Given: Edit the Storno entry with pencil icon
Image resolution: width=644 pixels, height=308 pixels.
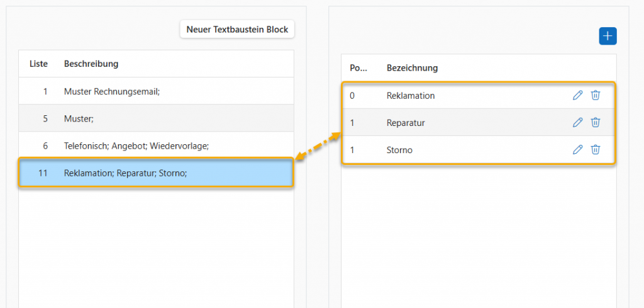Looking at the screenshot, I should point(577,150).
